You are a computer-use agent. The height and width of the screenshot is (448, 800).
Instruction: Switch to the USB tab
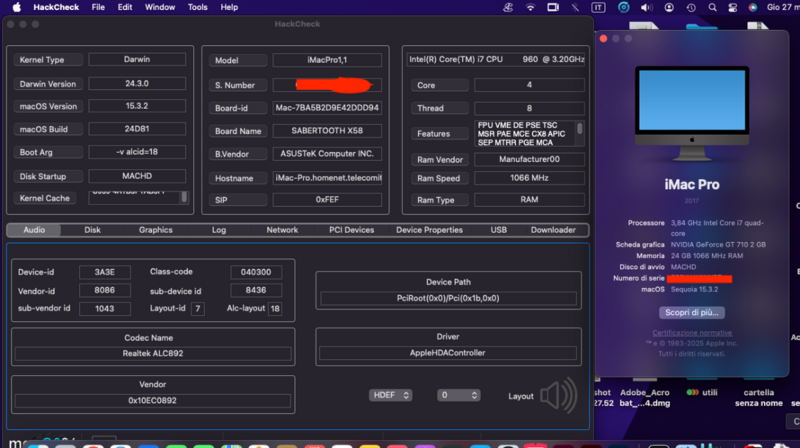pos(498,230)
